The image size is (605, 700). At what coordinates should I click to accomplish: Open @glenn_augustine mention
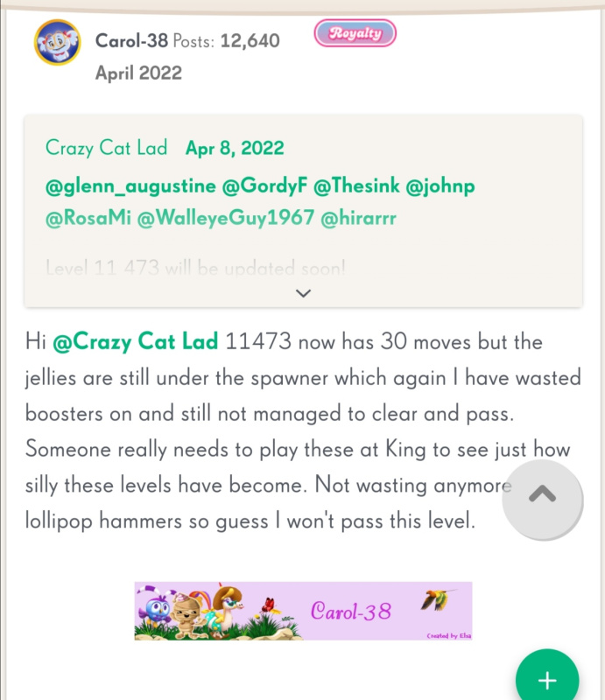point(130,186)
